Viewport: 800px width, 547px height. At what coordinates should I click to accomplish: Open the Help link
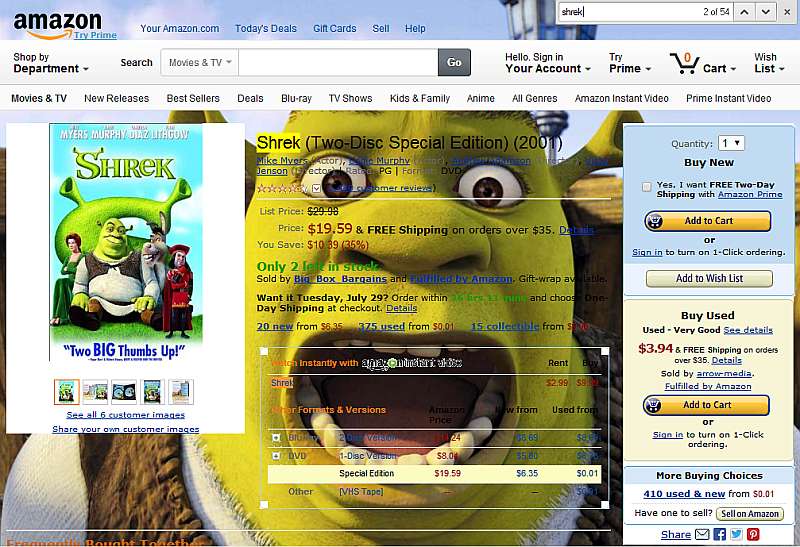[x=415, y=29]
